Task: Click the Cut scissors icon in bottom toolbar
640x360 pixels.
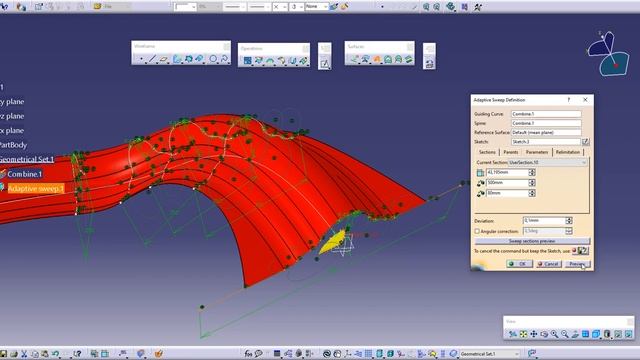Action: 24,354
